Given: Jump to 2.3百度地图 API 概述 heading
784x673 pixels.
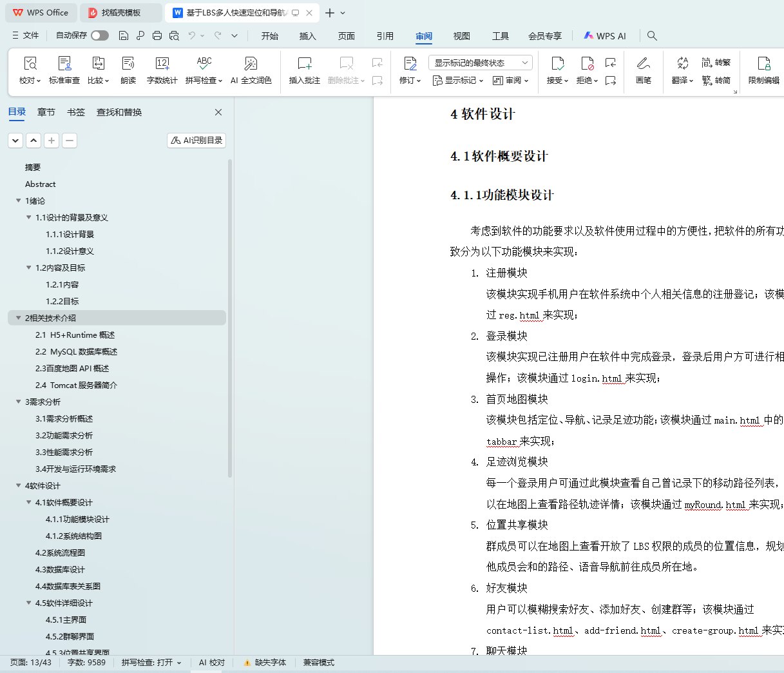Looking at the screenshot, I should pyautogui.click(x=72, y=369).
